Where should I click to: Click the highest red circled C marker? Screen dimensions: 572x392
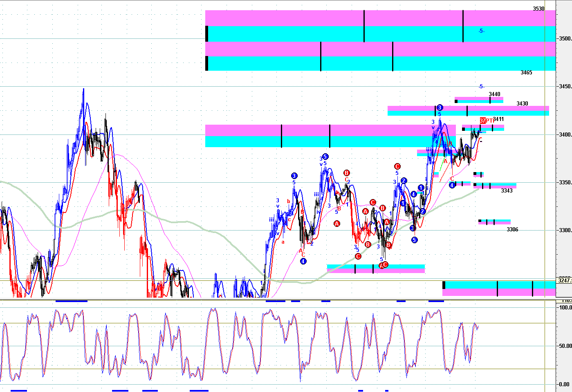(x=397, y=166)
